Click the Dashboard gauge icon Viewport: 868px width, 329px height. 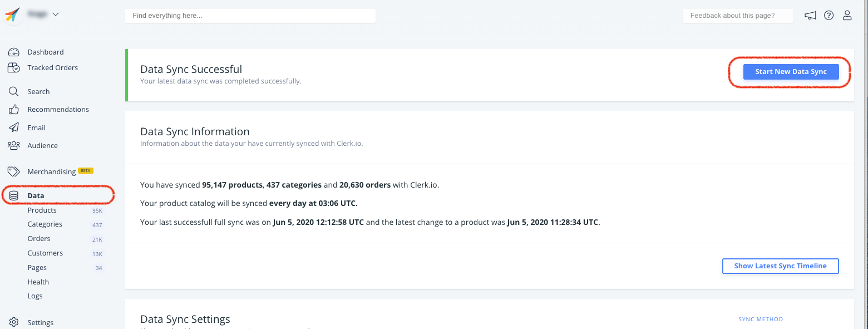coord(14,52)
